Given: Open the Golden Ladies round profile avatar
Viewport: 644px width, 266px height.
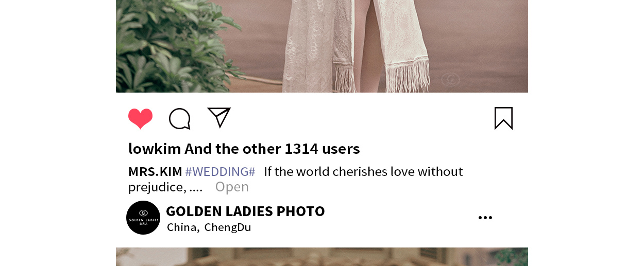Looking at the screenshot, I should click(143, 218).
